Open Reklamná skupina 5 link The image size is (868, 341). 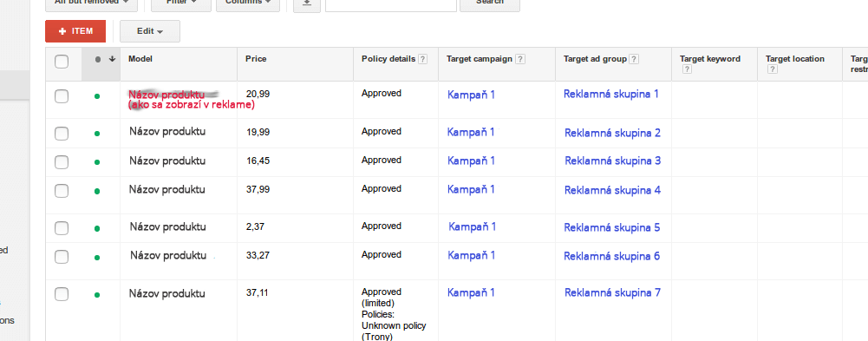point(611,227)
